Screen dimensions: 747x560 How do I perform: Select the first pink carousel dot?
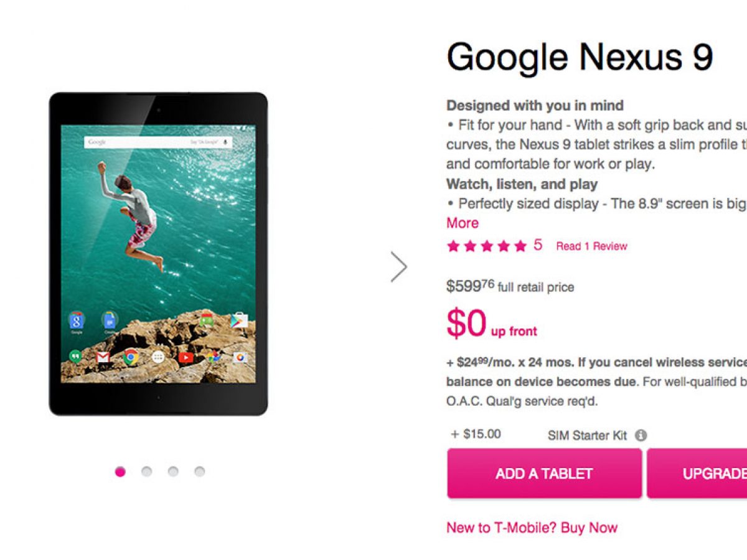tap(120, 472)
